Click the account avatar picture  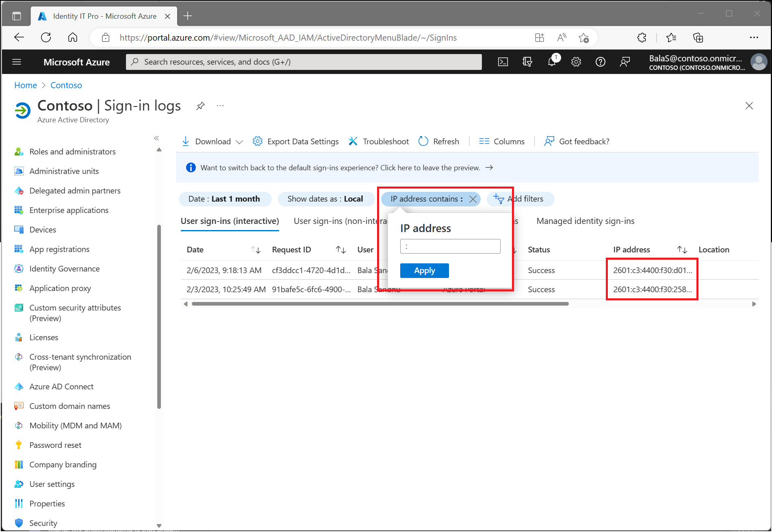coord(759,62)
